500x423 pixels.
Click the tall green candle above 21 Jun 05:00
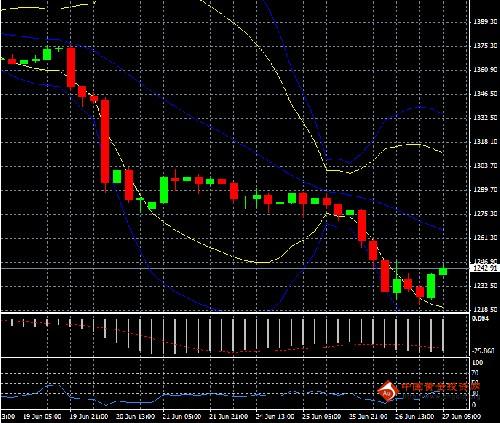[x=164, y=190]
